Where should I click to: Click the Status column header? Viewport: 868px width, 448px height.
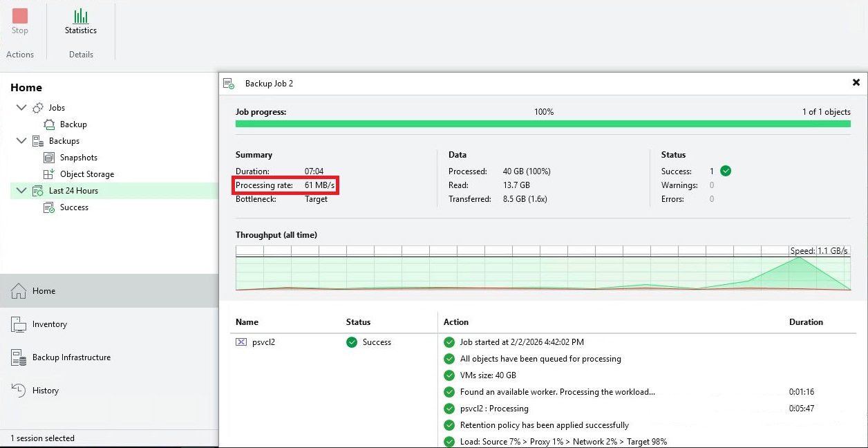coord(358,322)
